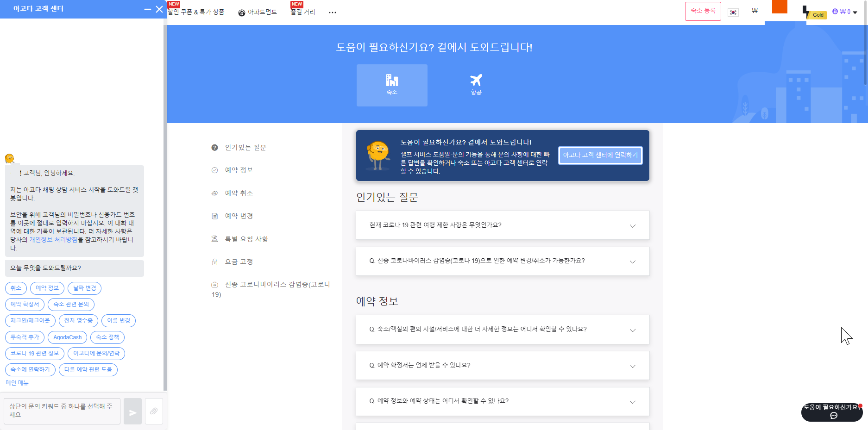This screenshot has height=430, width=868.
Task: Click the question mark icon beside 인기있는 질문
Action: pyautogui.click(x=214, y=148)
